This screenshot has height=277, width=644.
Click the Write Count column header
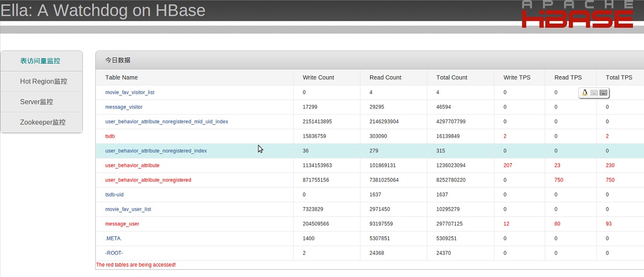pyautogui.click(x=318, y=77)
